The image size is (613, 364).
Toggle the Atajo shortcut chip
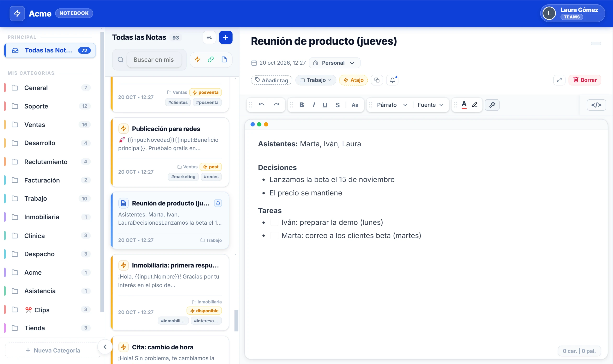pos(353,80)
